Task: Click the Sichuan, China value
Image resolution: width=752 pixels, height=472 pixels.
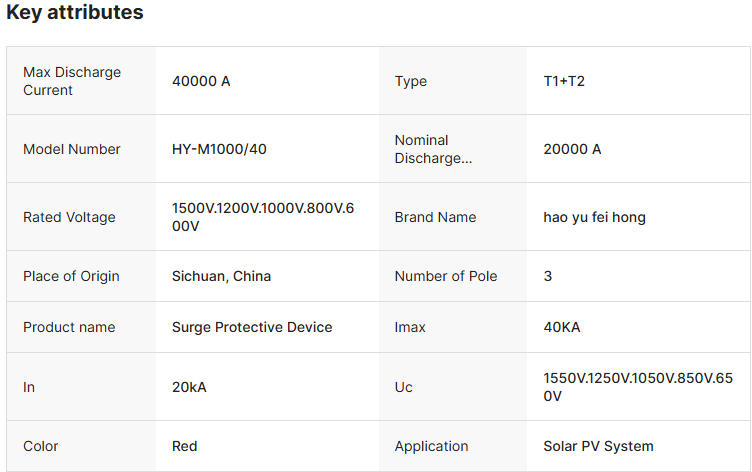Action: pos(221,276)
